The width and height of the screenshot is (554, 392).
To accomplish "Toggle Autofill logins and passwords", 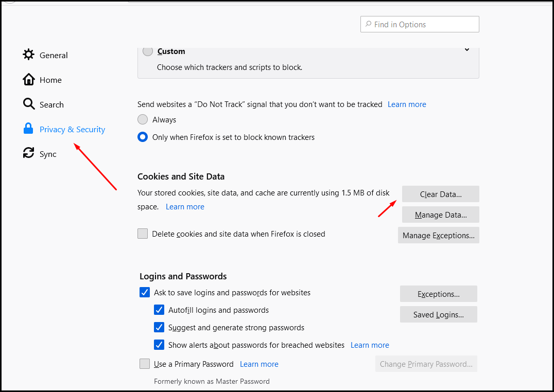I will click(x=159, y=310).
